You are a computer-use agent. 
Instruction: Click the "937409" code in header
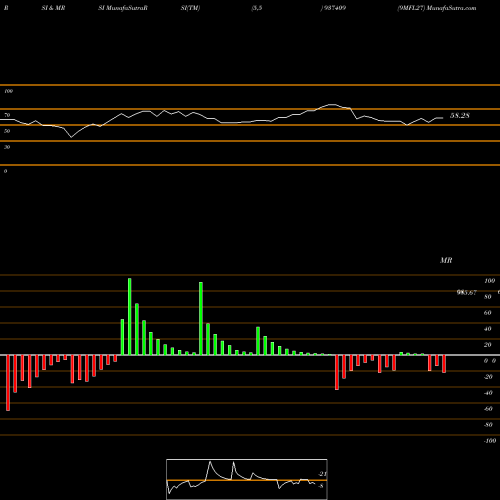335,8
